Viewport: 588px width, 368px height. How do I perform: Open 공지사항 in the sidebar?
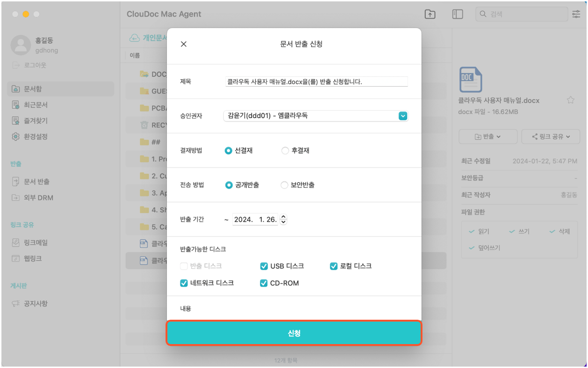click(x=60, y=304)
